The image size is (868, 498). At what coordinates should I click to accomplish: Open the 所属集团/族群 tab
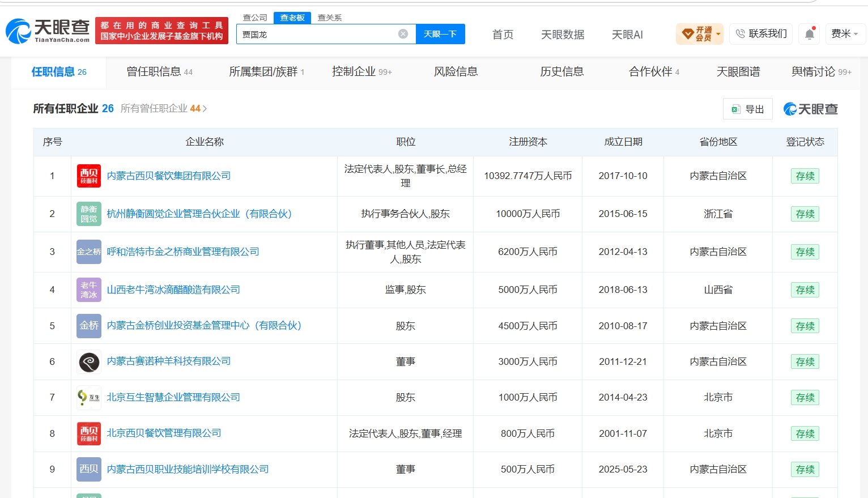(x=266, y=72)
